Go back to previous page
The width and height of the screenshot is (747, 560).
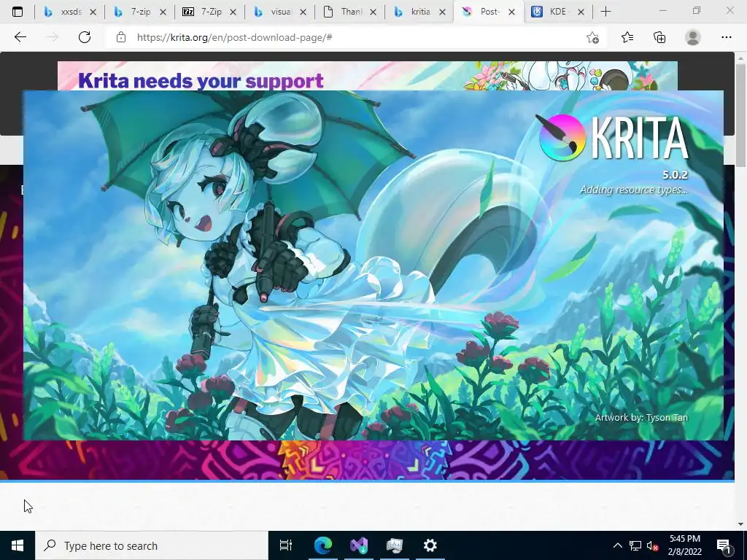pos(20,37)
